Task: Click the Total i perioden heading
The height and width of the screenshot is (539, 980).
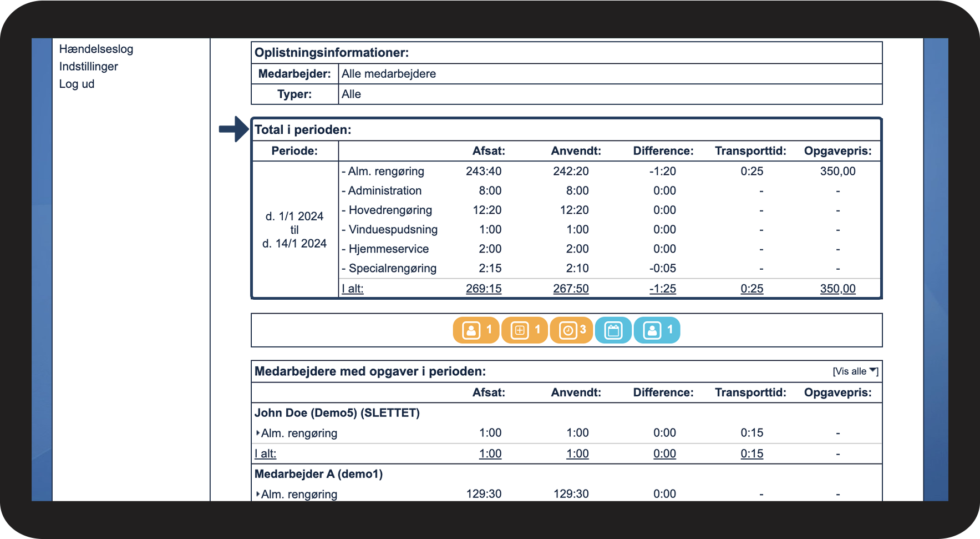Action: pyautogui.click(x=303, y=130)
